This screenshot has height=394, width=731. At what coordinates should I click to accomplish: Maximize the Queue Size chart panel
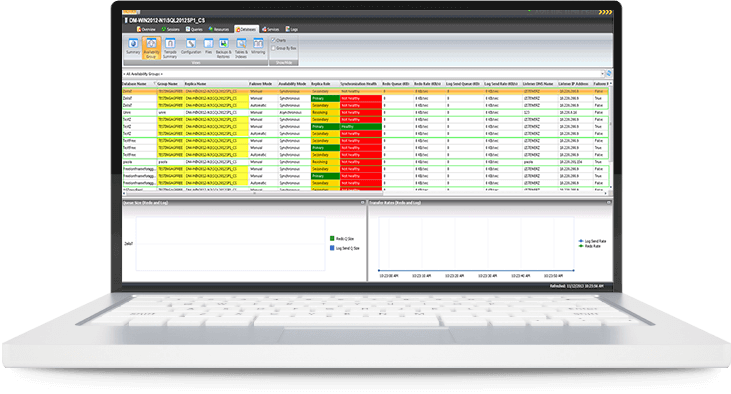(x=363, y=202)
